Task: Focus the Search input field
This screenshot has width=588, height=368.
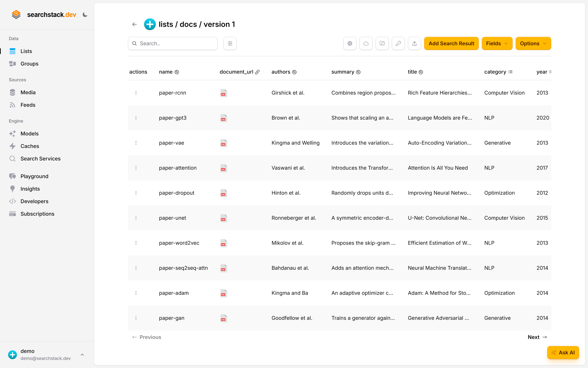Action: click(173, 44)
